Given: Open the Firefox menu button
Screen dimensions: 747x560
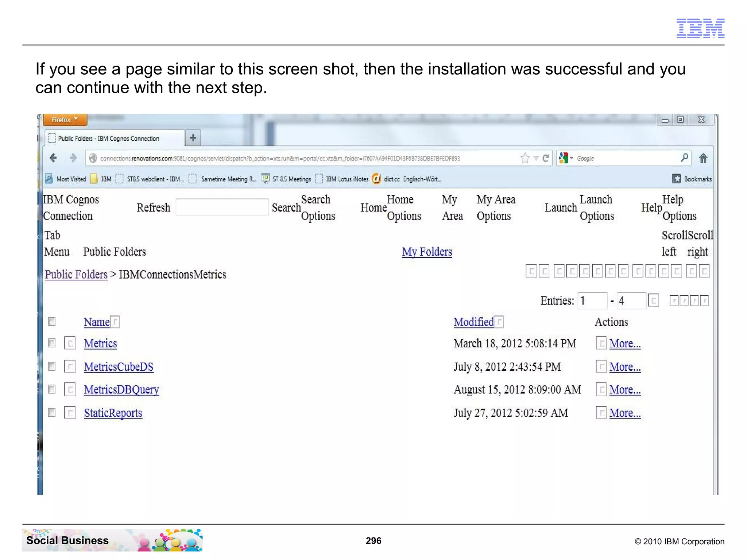Looking at the screenshot, I should click(65, 120).
